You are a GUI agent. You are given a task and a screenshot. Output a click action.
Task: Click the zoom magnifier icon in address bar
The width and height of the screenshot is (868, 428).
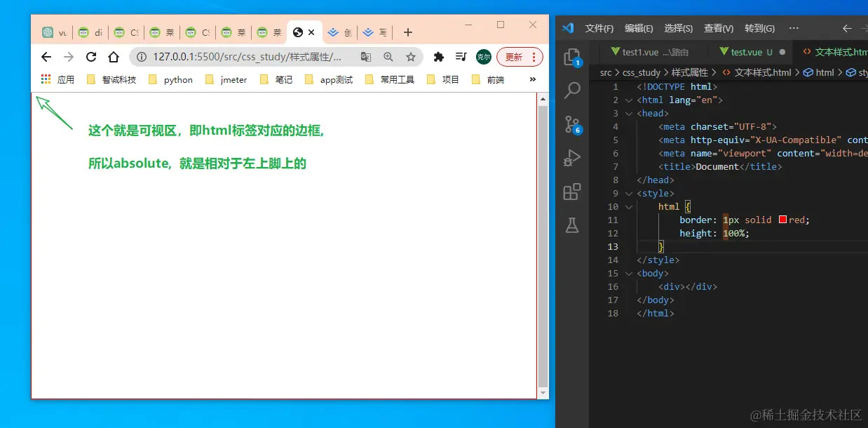(388, 57)
